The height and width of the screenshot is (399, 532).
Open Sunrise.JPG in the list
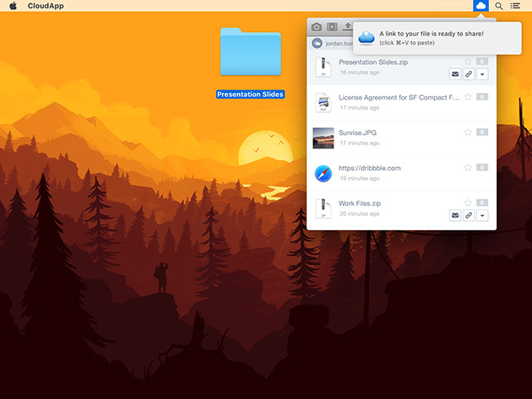click(401, 138)
